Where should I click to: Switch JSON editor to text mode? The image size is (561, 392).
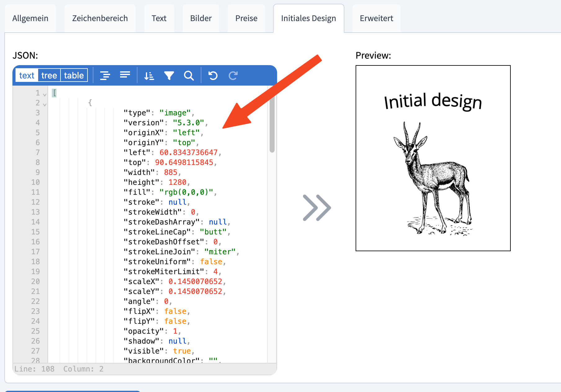[27, 75]
